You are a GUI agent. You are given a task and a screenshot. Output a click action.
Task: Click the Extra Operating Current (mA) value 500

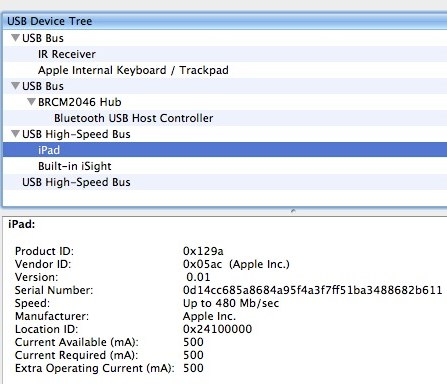tap(193, 368)
